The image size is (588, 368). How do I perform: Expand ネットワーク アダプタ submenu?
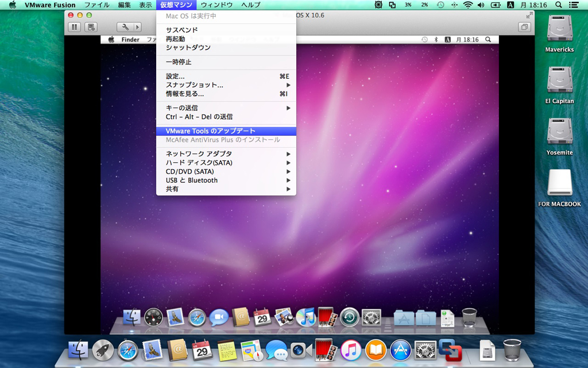tap(226, 154)
